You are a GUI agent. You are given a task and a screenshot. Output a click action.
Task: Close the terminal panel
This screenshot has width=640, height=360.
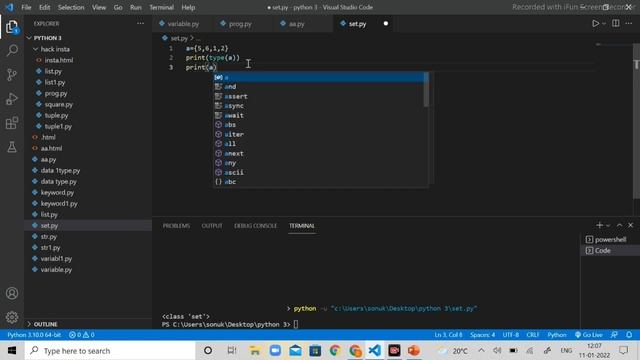click(x=631, y=225)
